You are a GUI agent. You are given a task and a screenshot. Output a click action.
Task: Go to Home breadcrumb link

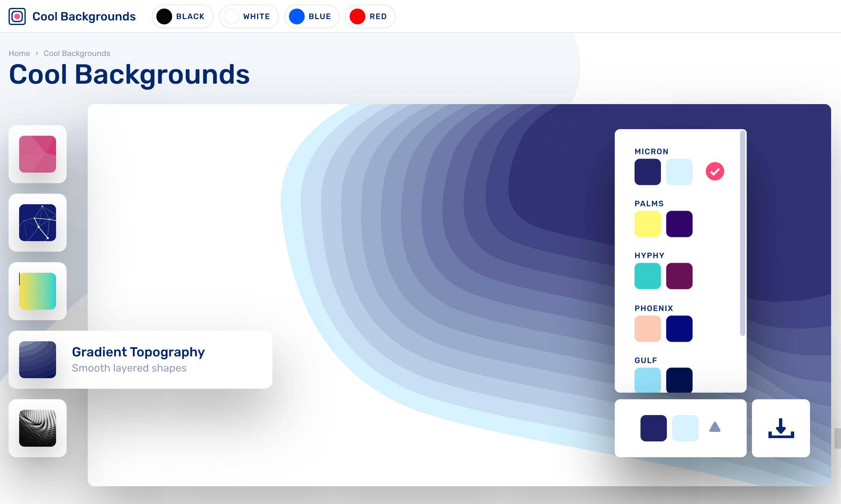[19, 54]
